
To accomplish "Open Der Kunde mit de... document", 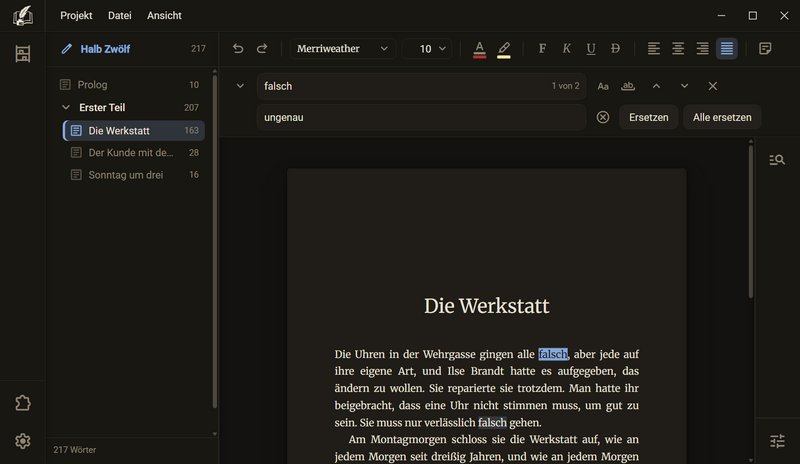I will pos(134,153).
